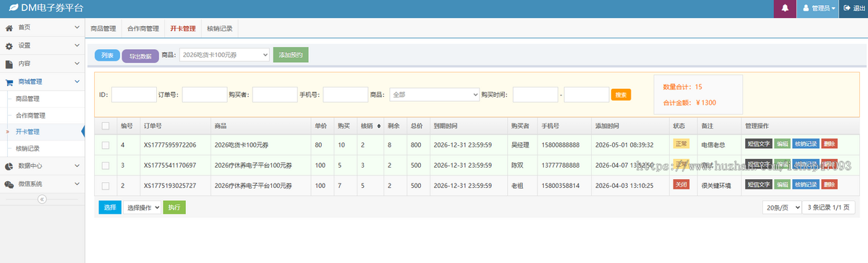Tick the select-all checkbox in table header
The image size is (868, 263).
point(106,126)
